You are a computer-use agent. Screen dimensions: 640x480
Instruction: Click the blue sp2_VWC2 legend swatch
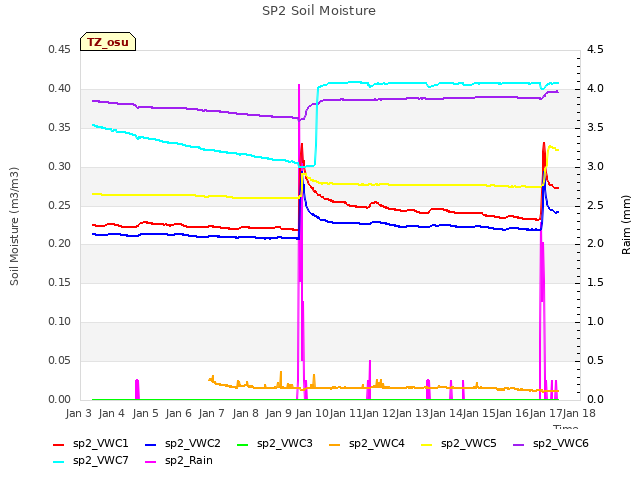coord(151,445)
